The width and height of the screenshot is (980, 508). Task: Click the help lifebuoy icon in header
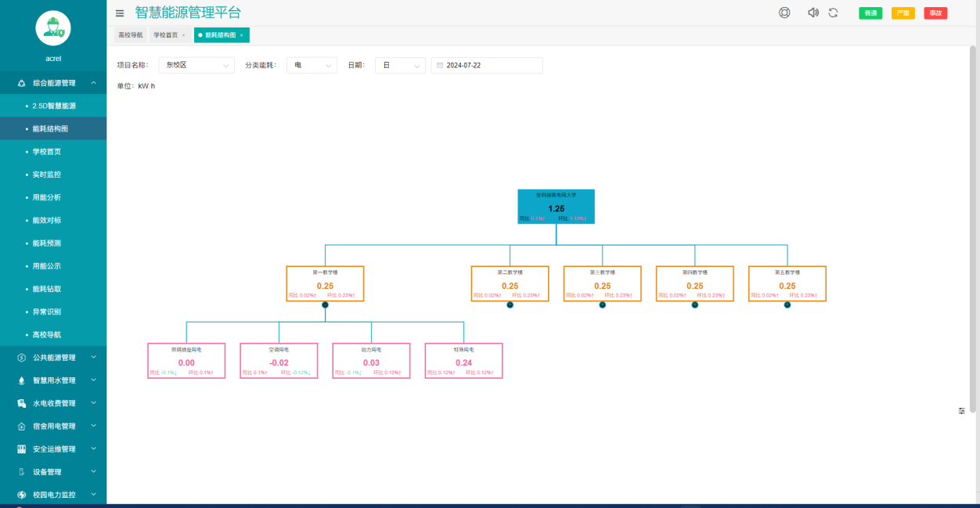[x=784, y=13]
